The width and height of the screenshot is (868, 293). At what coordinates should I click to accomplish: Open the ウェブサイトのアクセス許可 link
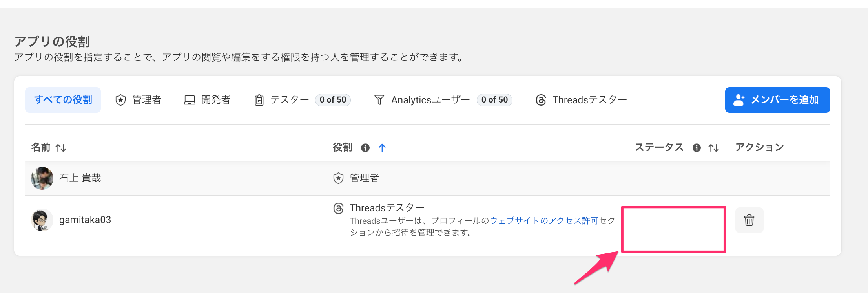click(x=544, y=221)
